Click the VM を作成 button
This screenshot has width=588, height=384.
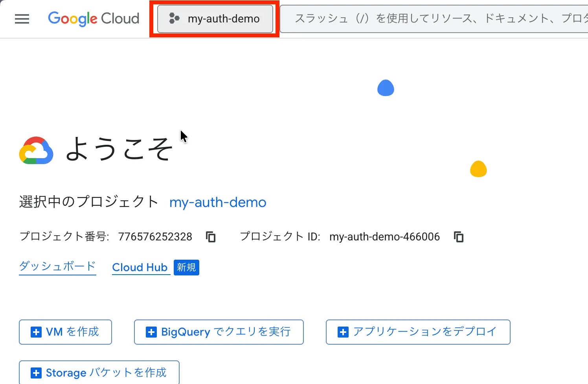[x=65, y=332]
